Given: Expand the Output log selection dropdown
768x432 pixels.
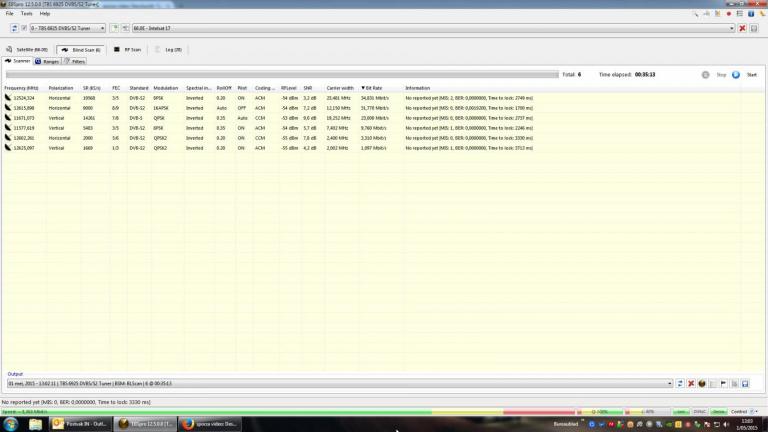Looking at the screenshot, I should [668, 383].
